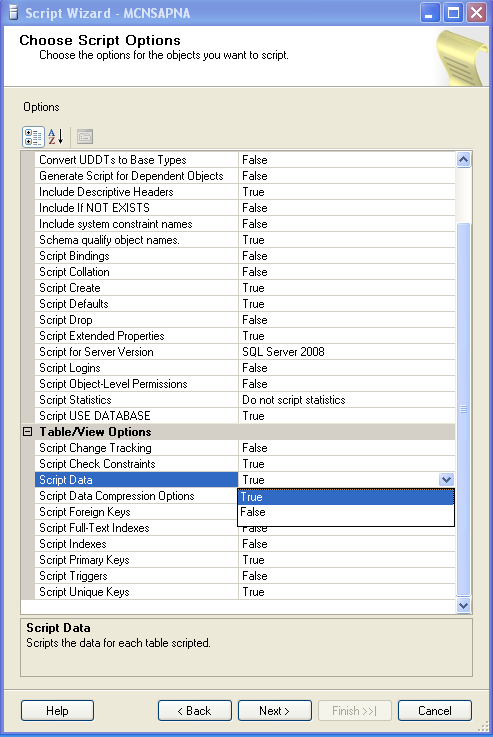
Task: Select Schema qualify object names option
Action: coord(245,240)
